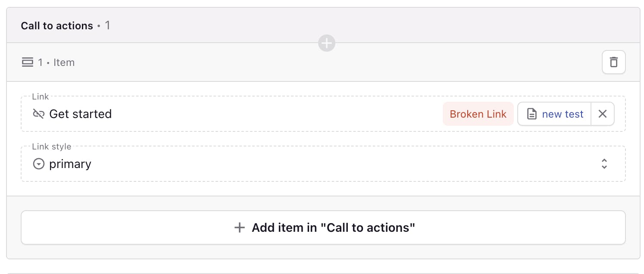Viewport: 644px width, 274px height.
Task: Open the Link style dropdown showing primary
Action: [x=302, y=164]
